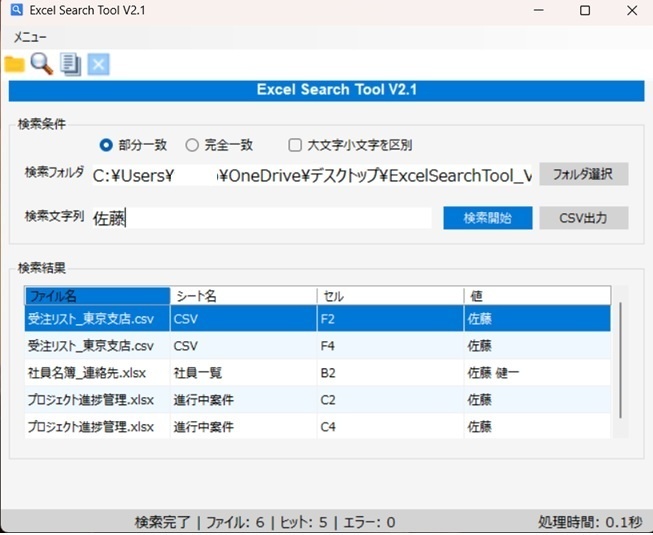Open the メニュー menu
The width and height of the screenshot is (653, 535).
tap(30, 37)
